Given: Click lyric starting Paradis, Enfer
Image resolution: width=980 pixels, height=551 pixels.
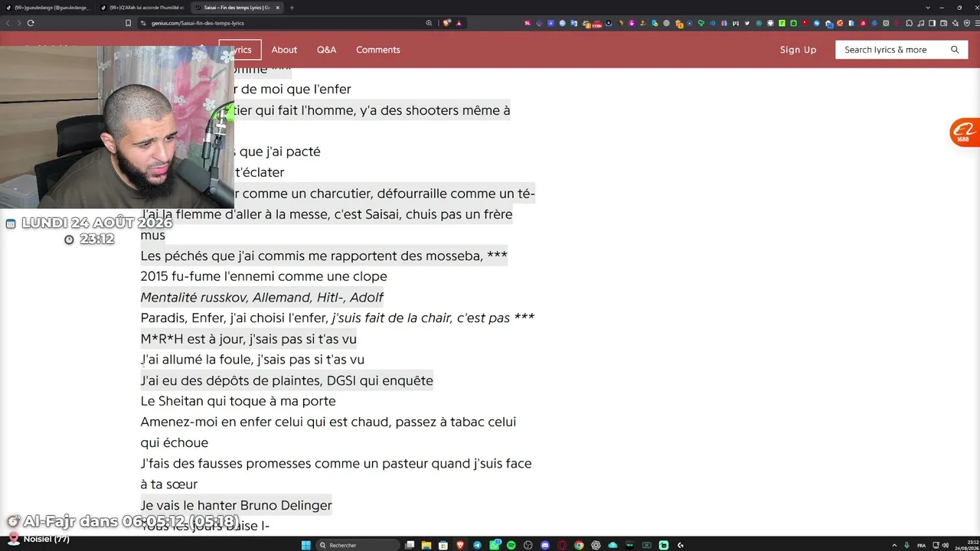Looking at the screenshot, I should click(338, 318).
